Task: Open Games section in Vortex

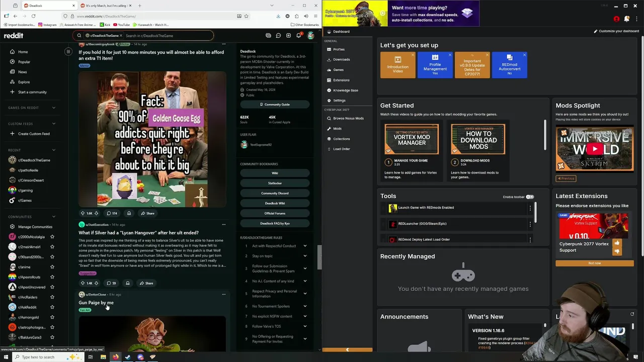Action: [338, 70]
